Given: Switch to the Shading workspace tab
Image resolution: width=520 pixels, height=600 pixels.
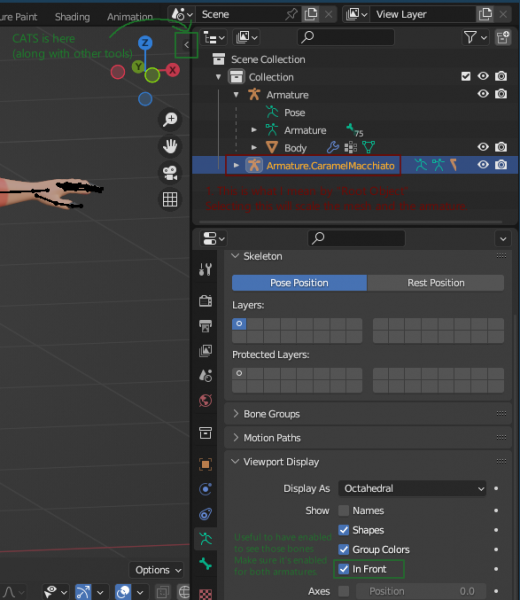Looking at the screenshot, I should [72, 17].
